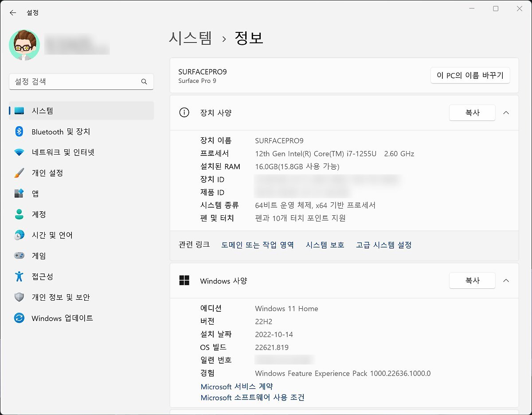Click the Windows Feature Experience Pack value
Image resolution: width=532 pixels, height=415 pixels.
(343, 373)
